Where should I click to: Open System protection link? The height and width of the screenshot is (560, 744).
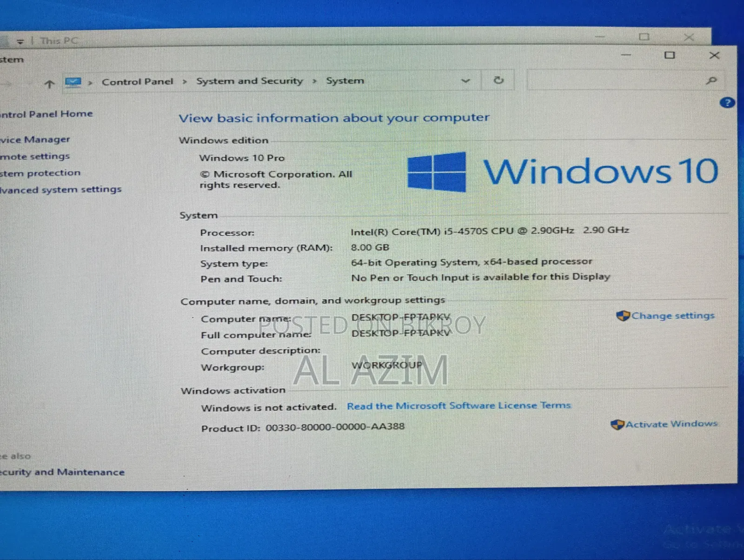[40, 173]
